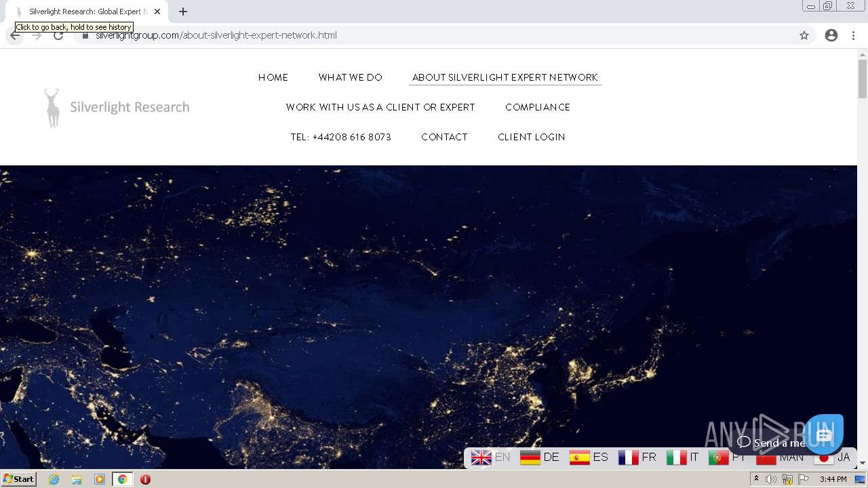This screenshot has height=488, width=868.
Task: Open the COMPLIANCE page
Action: 538,107
